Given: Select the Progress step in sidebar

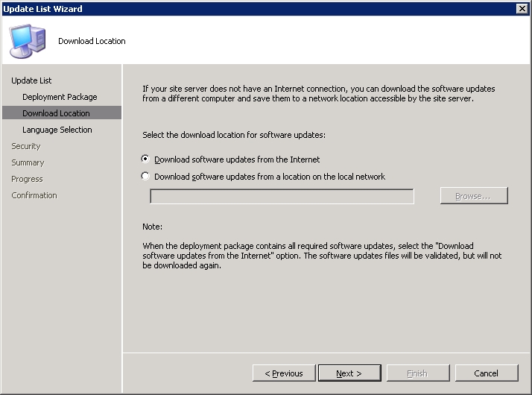Looking at the screenshot, I should (27, 179).
